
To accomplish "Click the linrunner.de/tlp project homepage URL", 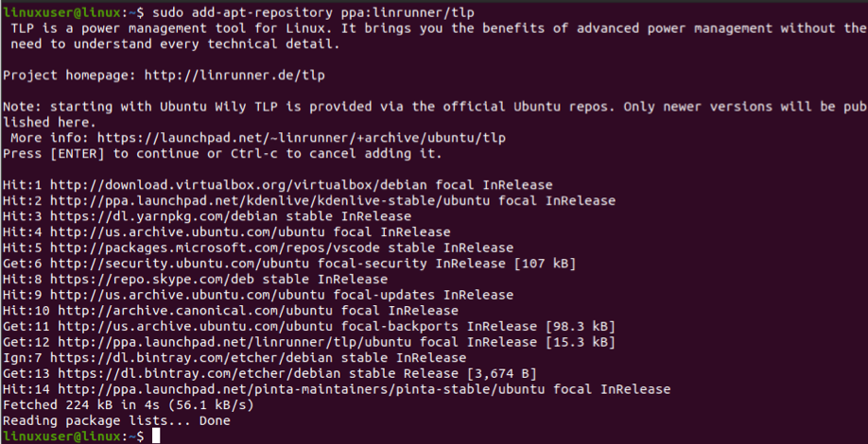I will 234,76.
